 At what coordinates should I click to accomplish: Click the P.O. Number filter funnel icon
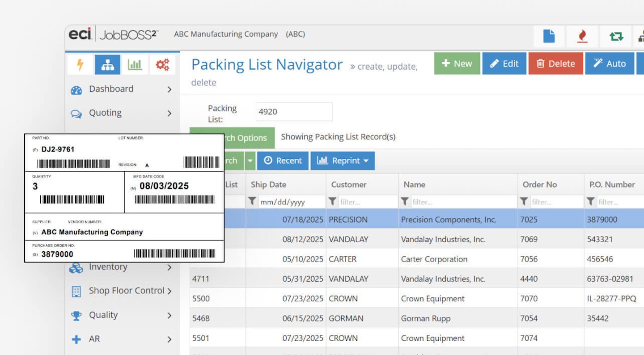pos(591,202)
